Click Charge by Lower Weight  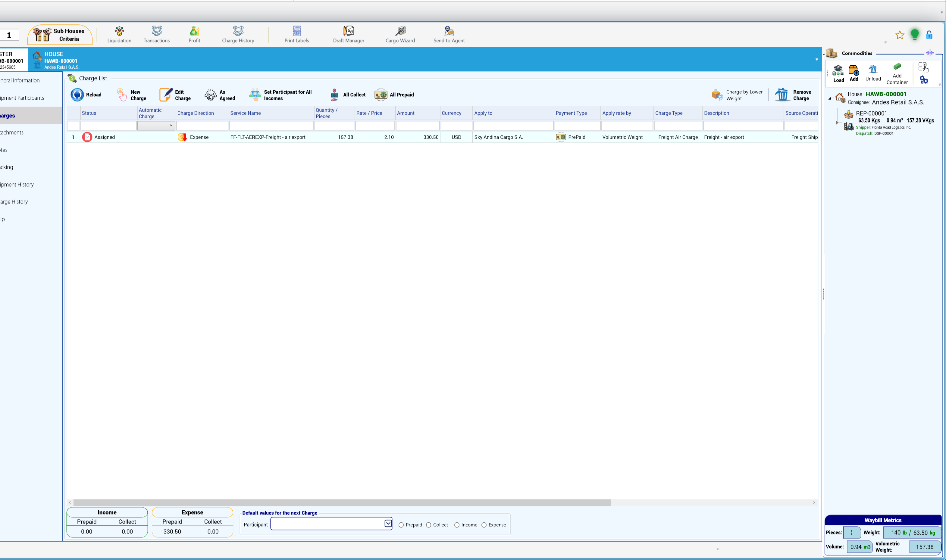(x=737, y=95)
